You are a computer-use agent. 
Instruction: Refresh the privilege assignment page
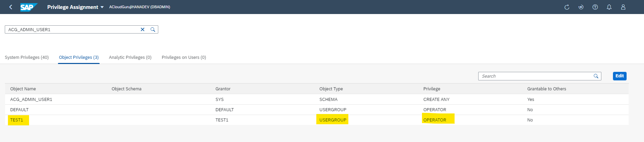click(x=567, y=7)
